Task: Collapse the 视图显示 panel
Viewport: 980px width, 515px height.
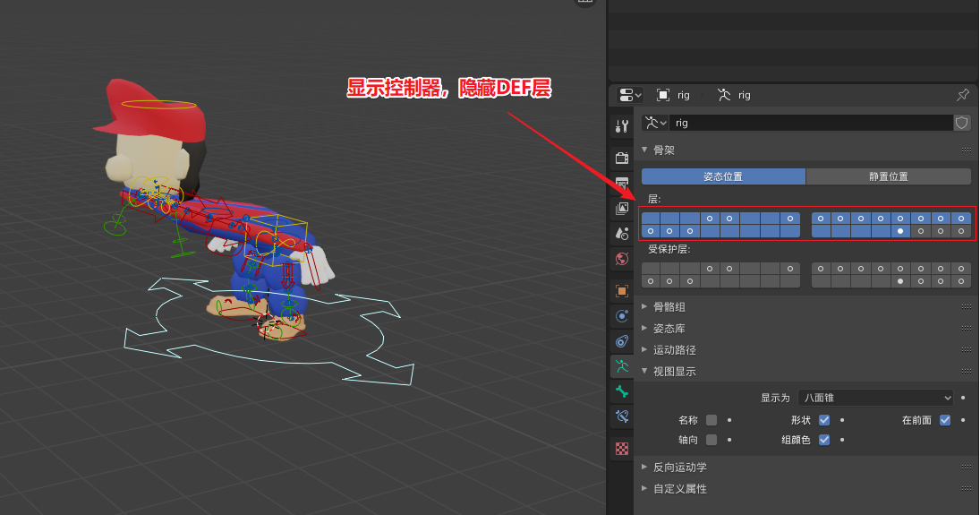Action: 644,371
